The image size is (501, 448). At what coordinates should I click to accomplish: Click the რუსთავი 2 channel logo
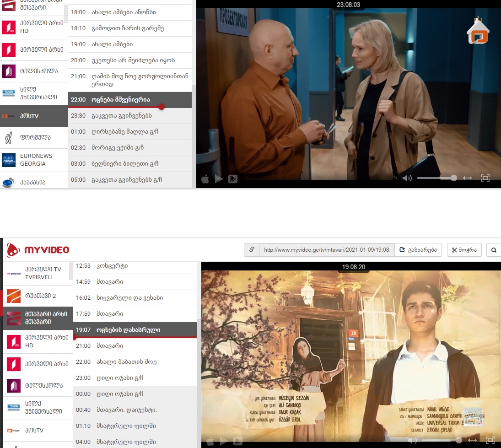tap(14, 296)
